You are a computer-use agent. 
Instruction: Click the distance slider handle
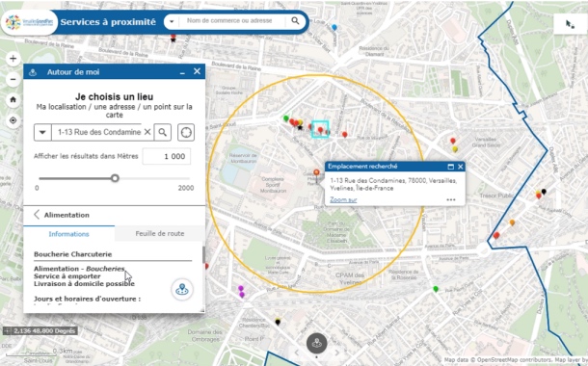coord(115,178)
